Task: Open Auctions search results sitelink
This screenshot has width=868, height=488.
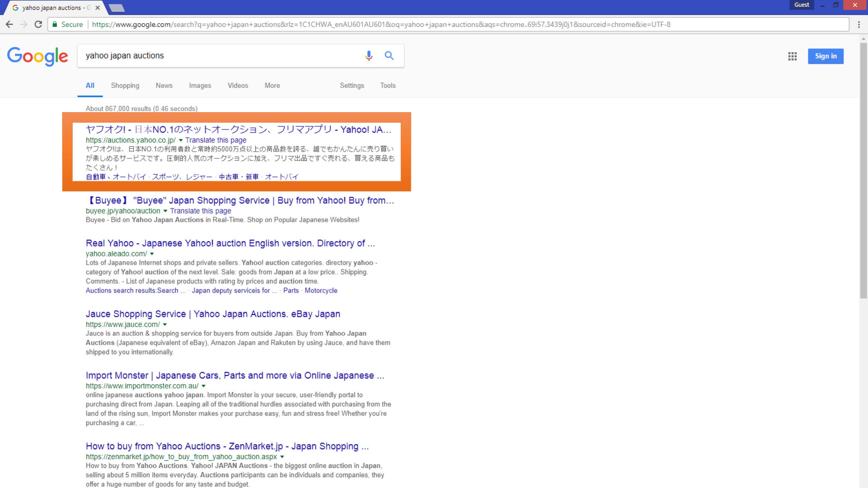Action: point(135,290)
